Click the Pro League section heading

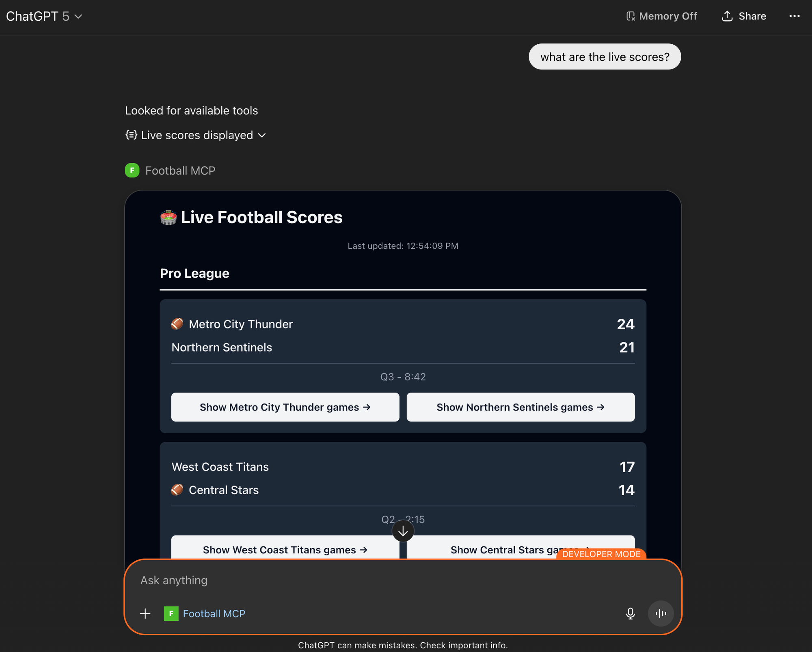pos(194,273)
